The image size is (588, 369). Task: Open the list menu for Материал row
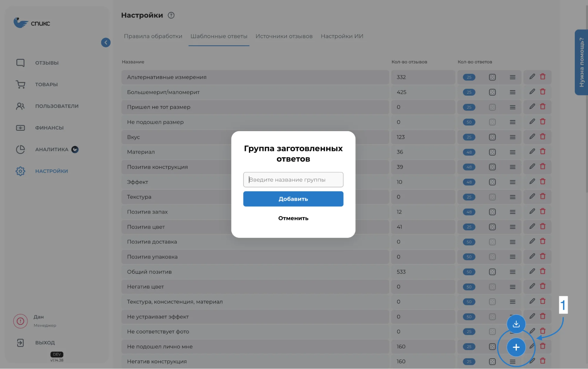tap(512, 152)
